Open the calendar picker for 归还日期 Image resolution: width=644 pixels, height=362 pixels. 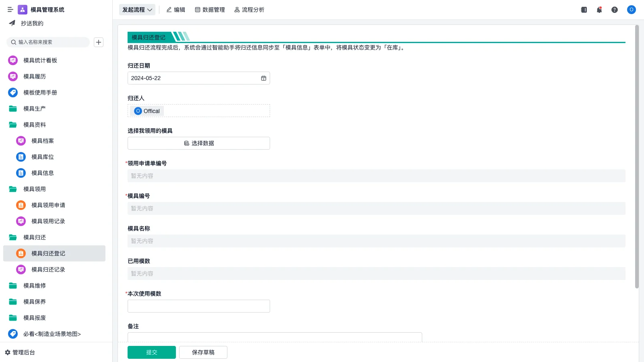coord(264,78)
